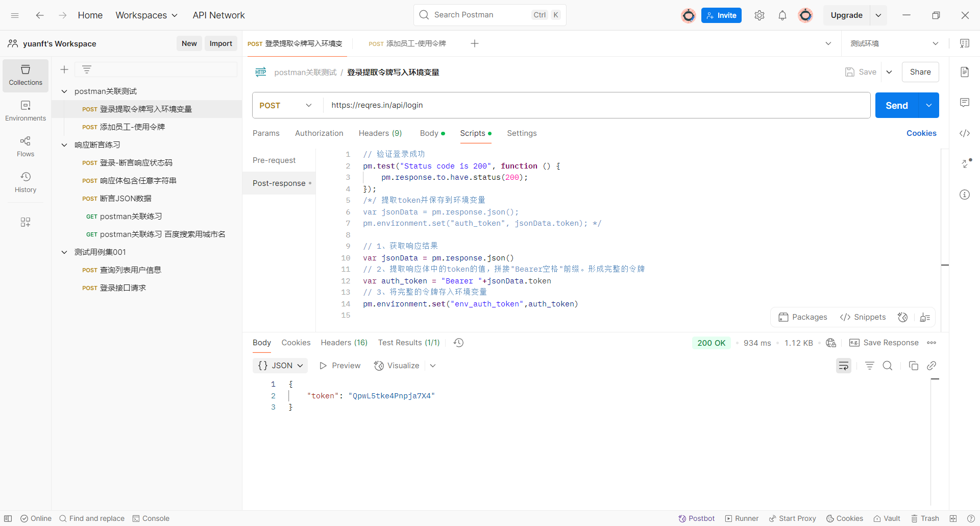Screen dimensions: 980x526
Task: Open the History sidebar panel
Action: 26,182
